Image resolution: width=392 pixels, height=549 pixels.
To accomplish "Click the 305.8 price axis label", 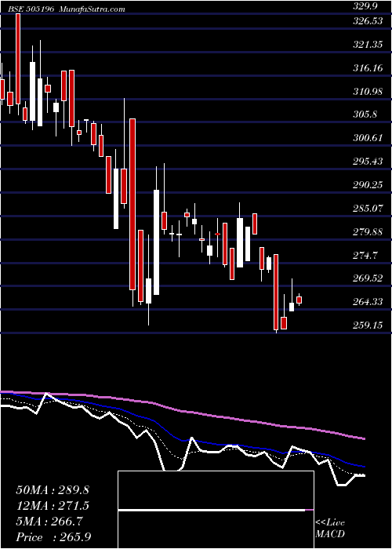I will pos(367,115).
